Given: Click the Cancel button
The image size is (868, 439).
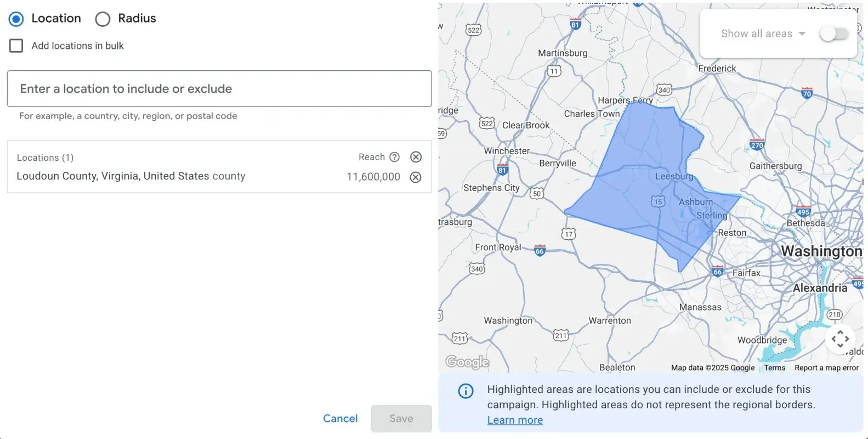Looking at the screenshot, I should tap(340, 419).
